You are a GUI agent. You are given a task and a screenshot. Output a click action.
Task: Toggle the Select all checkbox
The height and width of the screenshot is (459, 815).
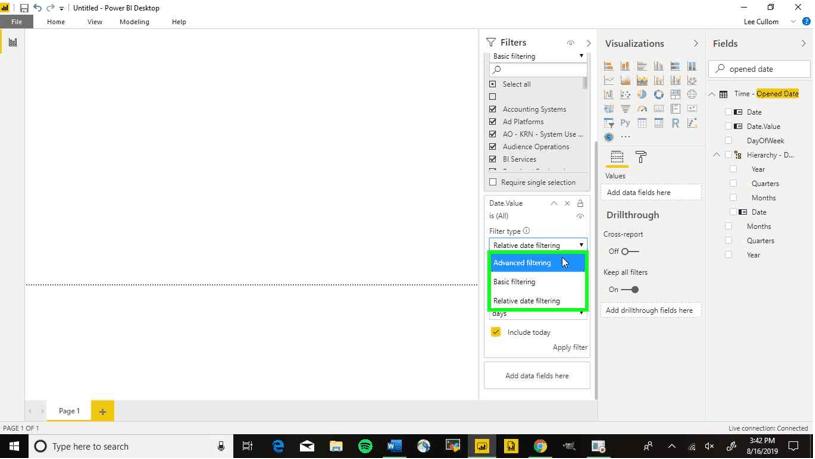point(493,84)
